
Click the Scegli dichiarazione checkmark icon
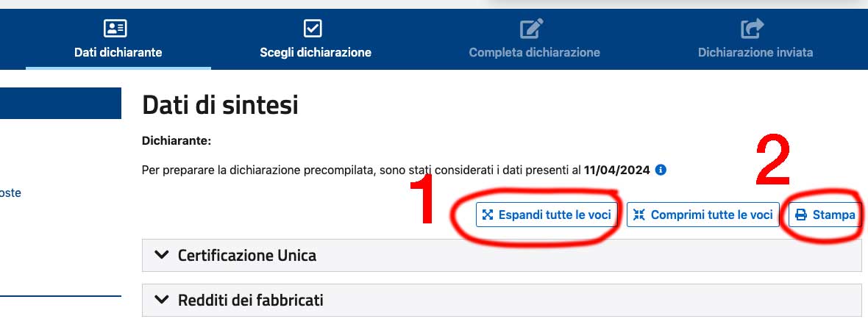pos(313,28)
